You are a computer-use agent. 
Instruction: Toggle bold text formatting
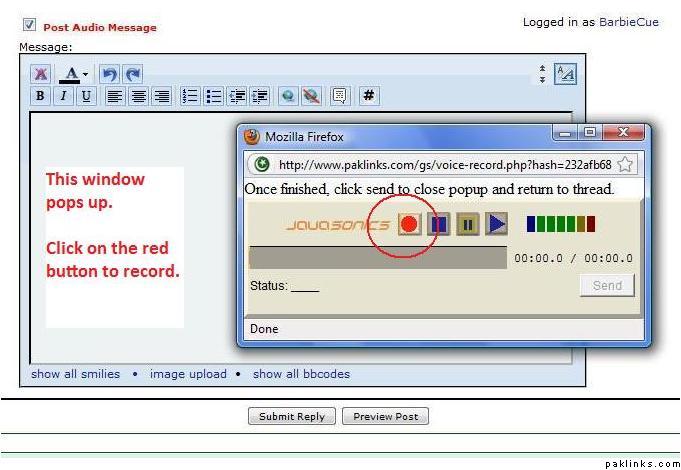click(40, 96)
